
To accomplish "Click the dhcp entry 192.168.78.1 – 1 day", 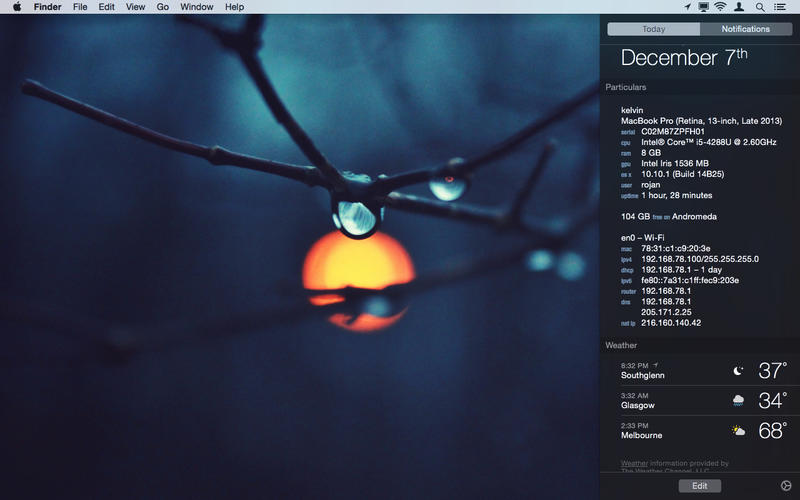I will [x=682, y=270].
